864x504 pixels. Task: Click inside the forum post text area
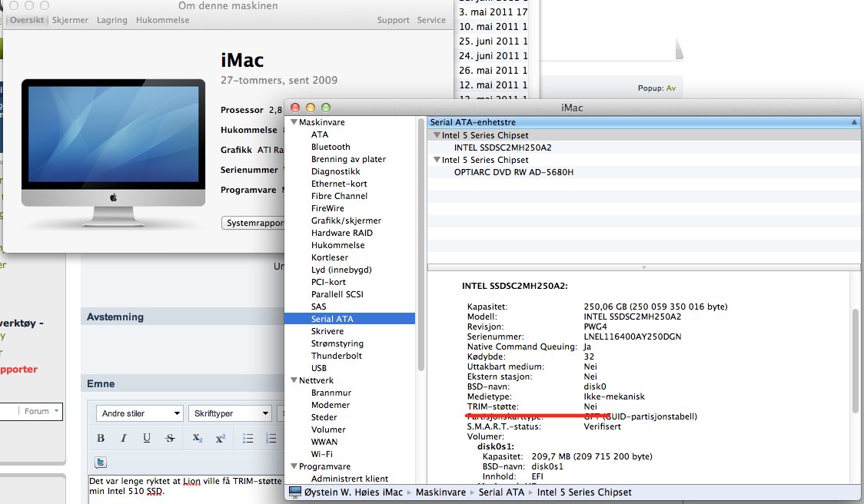pyautogui.click(x=186, y=489)
